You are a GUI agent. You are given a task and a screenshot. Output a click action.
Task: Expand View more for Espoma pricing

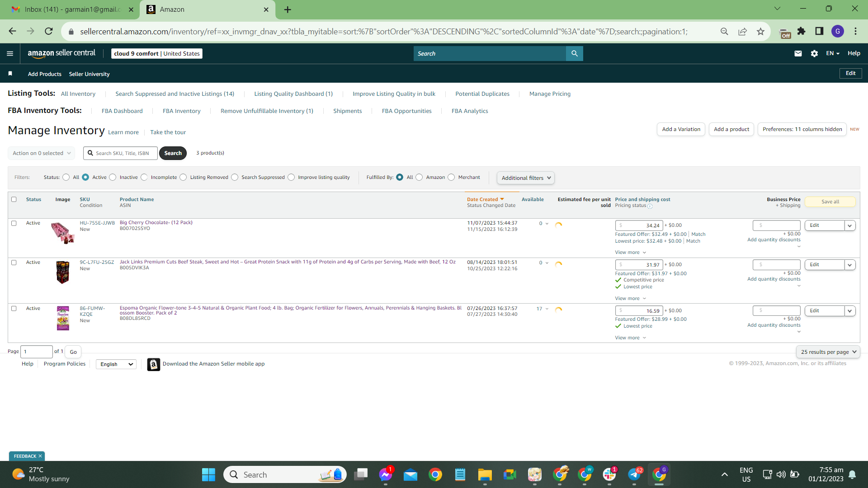(630, 338)
